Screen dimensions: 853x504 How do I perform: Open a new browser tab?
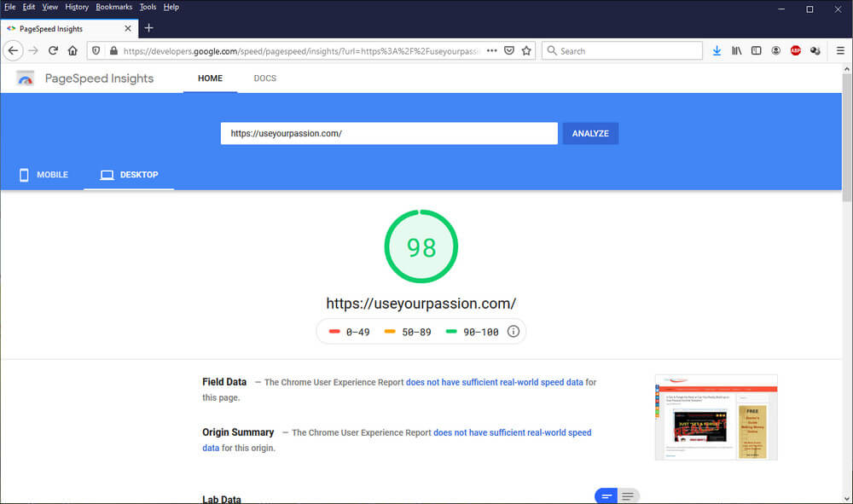(x=148, y=28)
